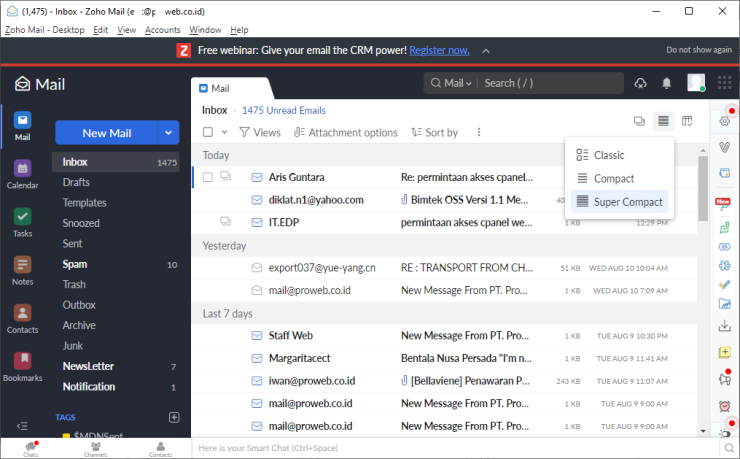The height and width of the screenshot is (459, 740).
Task: Select Compact view option
Action: pyautogui.click(x=619, y=178)
